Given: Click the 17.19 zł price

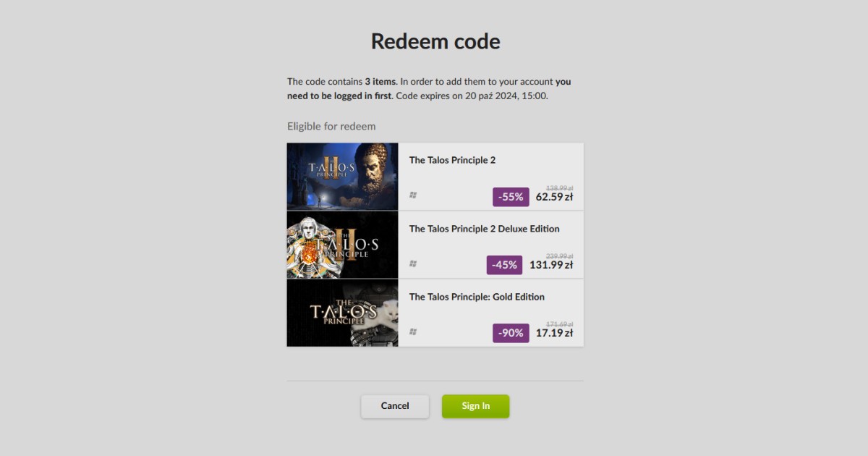Looking at the screenshot, I should (555, 333).
